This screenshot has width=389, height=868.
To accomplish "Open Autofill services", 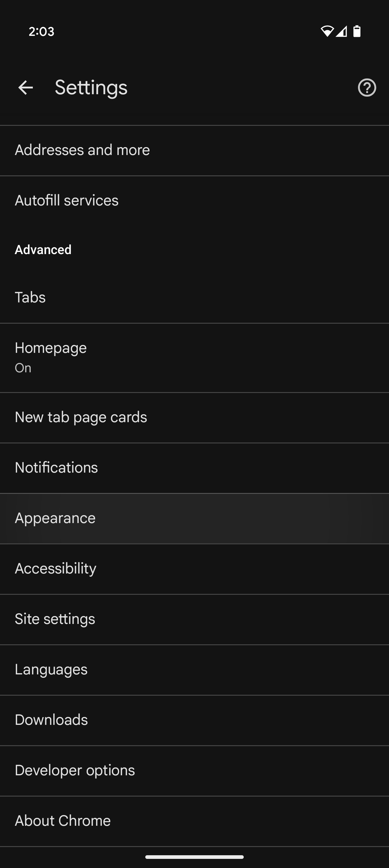I will tap(194, 200).
